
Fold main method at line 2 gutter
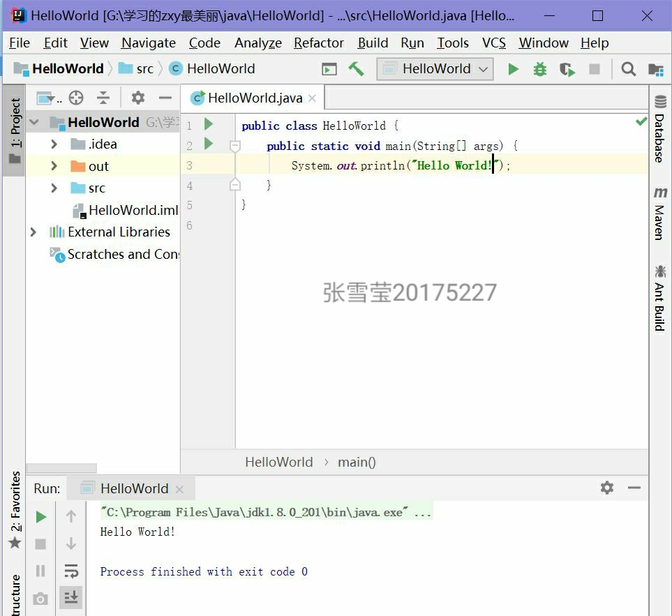click(235, 146)
